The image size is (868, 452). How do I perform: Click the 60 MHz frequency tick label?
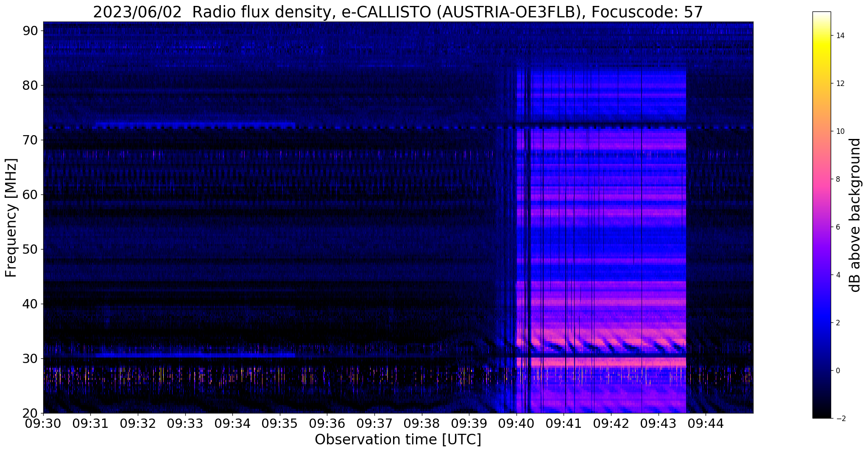pos(30,194)
